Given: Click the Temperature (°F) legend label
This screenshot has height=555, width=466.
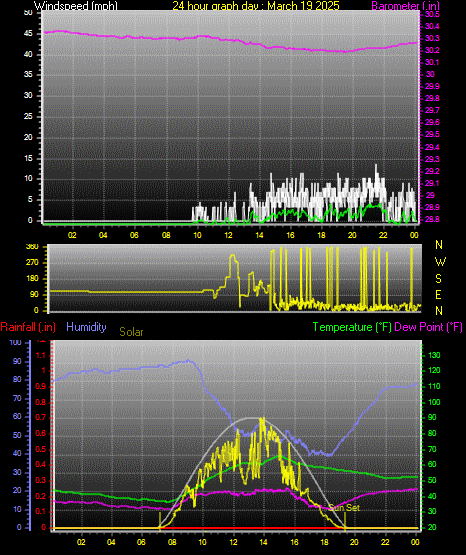Looking at the screenshot, I should point(352,327).
